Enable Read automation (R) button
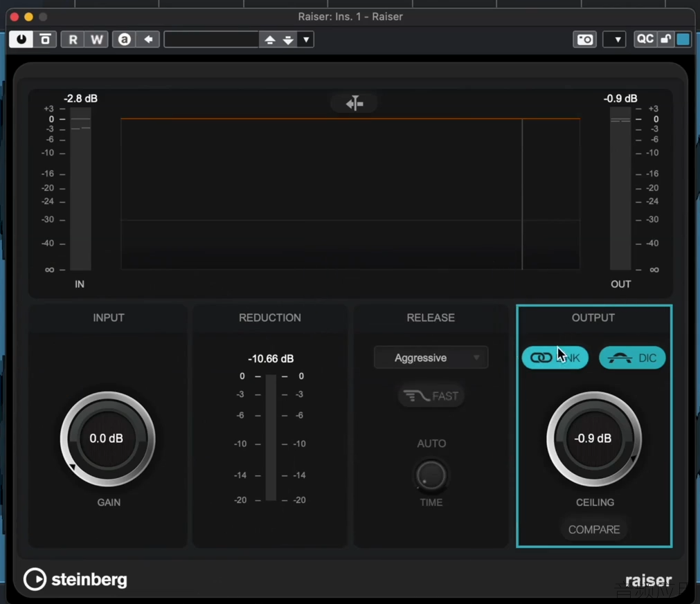This screenshot has height=604, width=700. 73,39
